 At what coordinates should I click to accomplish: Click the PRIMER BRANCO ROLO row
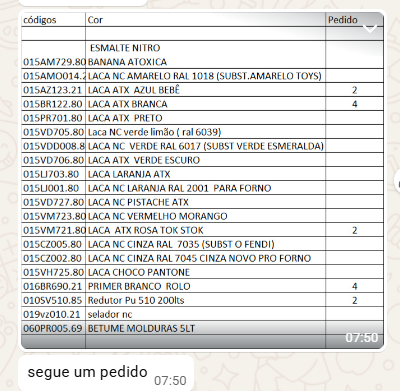tap(202, 286)
